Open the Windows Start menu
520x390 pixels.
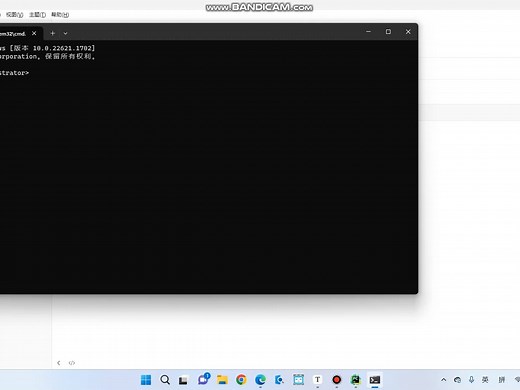tap(146, 380)
